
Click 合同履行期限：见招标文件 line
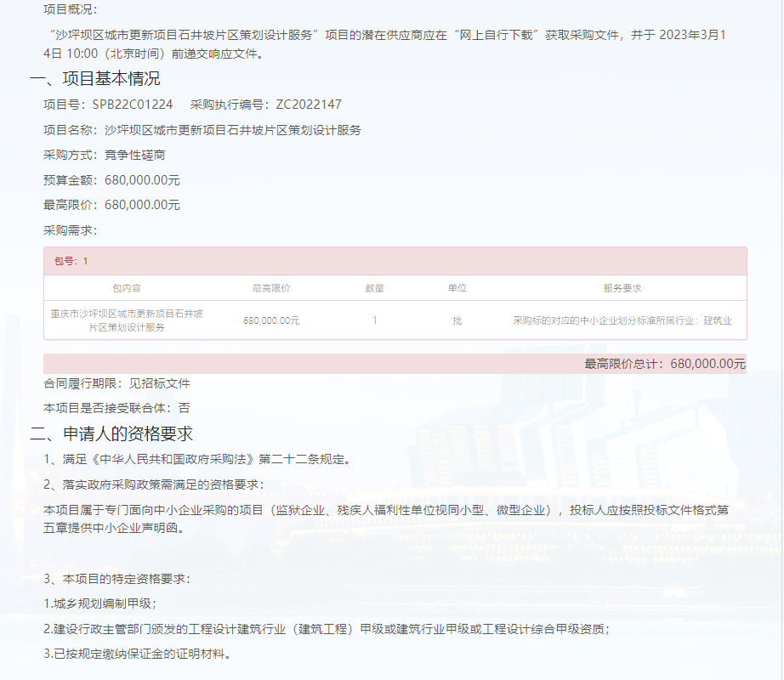click(x=116, y=383)
